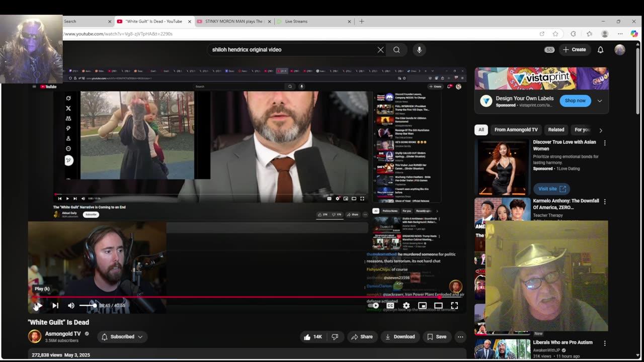Open more actions menu beside Save
644x362 pixels.
tap(460, 337)
